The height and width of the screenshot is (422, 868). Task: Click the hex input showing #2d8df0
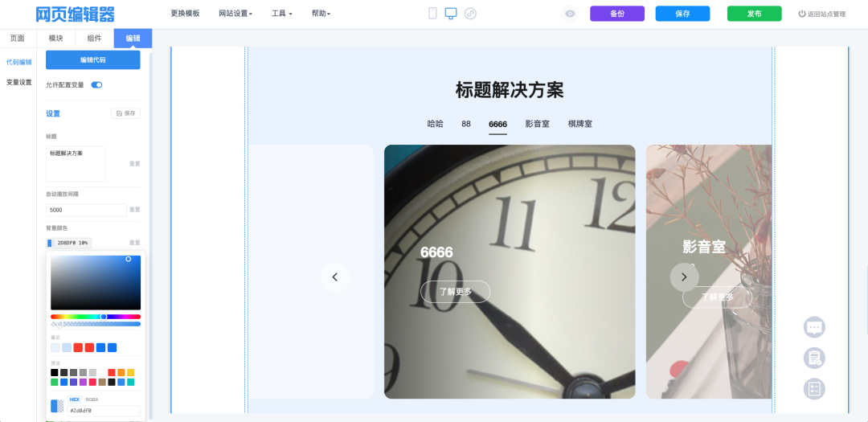click(x=104, y=411)
